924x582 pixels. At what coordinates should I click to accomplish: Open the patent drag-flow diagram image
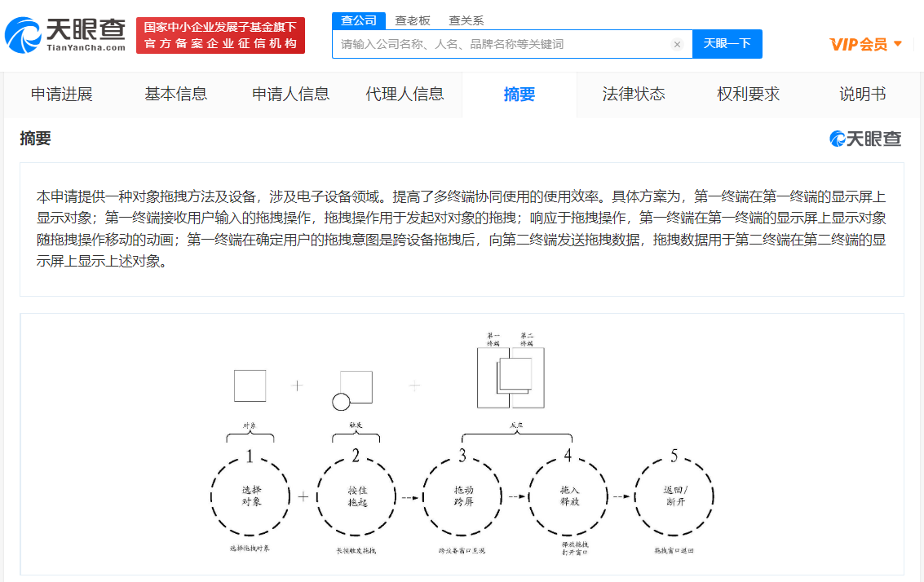[x=462, y=444]
